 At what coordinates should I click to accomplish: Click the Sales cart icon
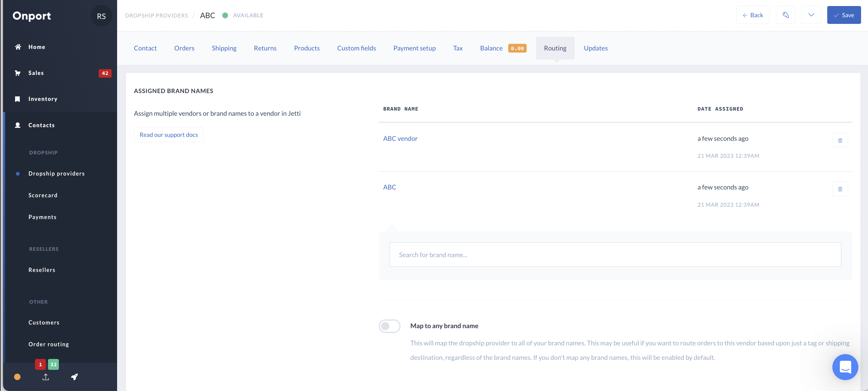18,73
